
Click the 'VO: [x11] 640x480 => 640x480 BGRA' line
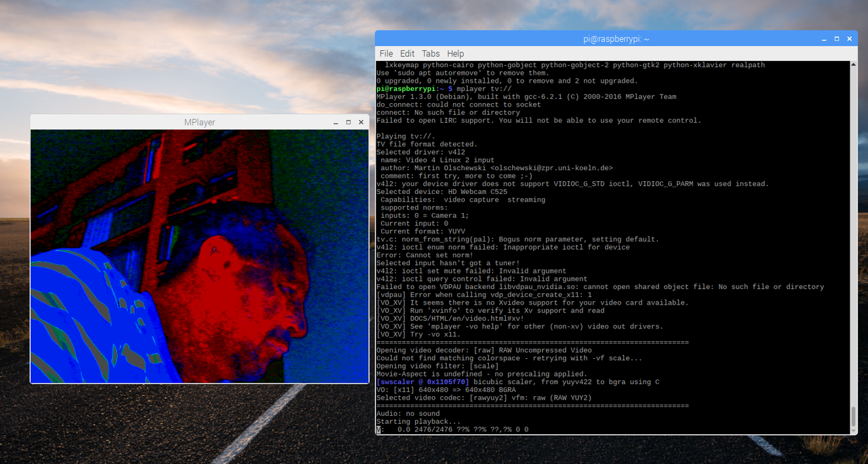coord(446,389)
